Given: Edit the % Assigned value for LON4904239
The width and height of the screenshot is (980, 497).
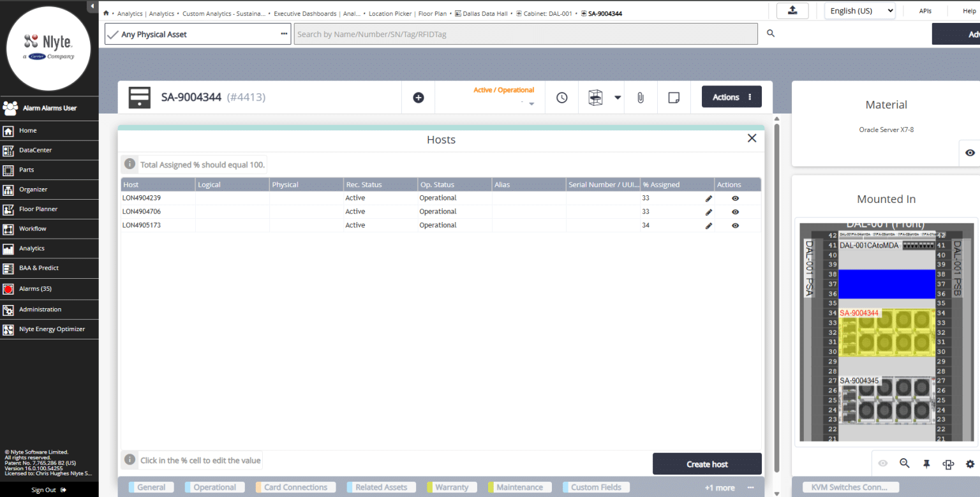Looking at the screenshot, I should tap(708, 198).
